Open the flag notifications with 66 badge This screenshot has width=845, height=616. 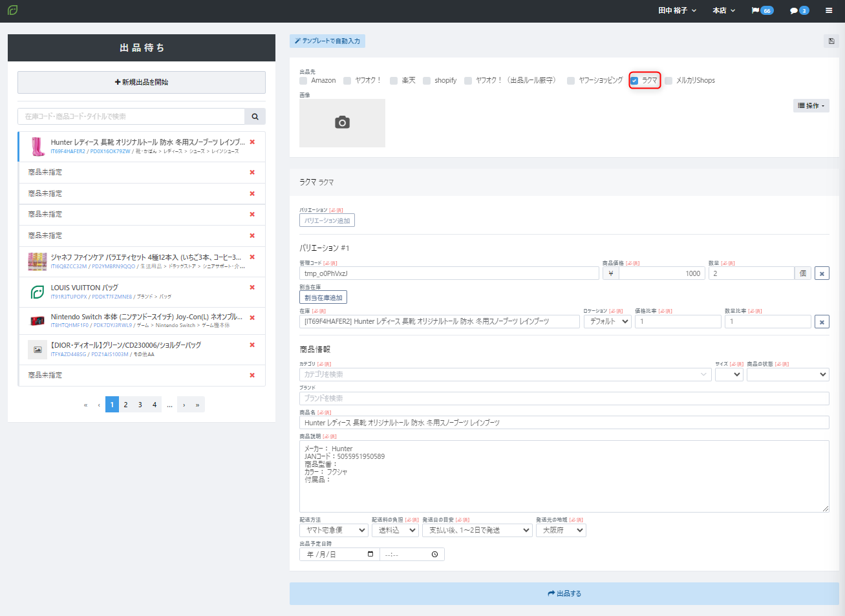point(762,10)
